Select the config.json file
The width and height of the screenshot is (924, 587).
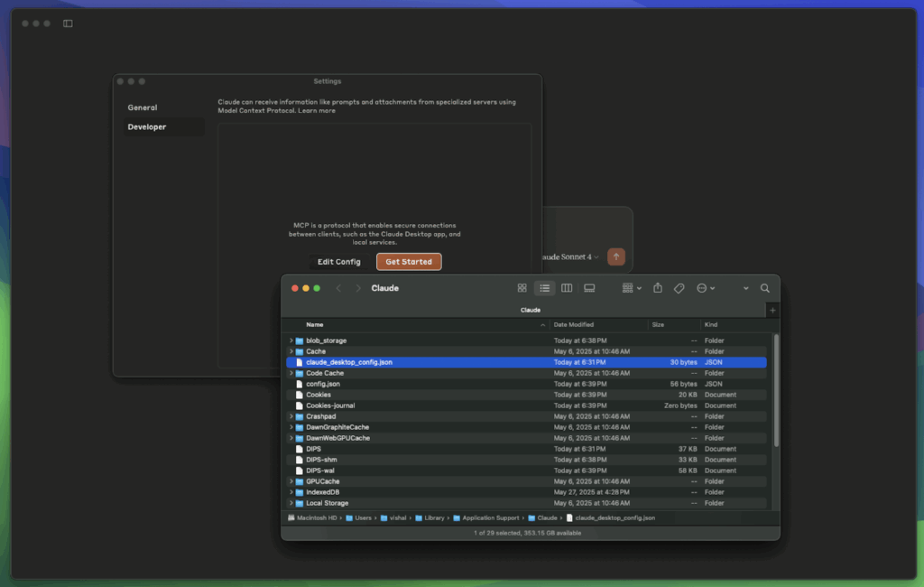click(x=526, y=384)
